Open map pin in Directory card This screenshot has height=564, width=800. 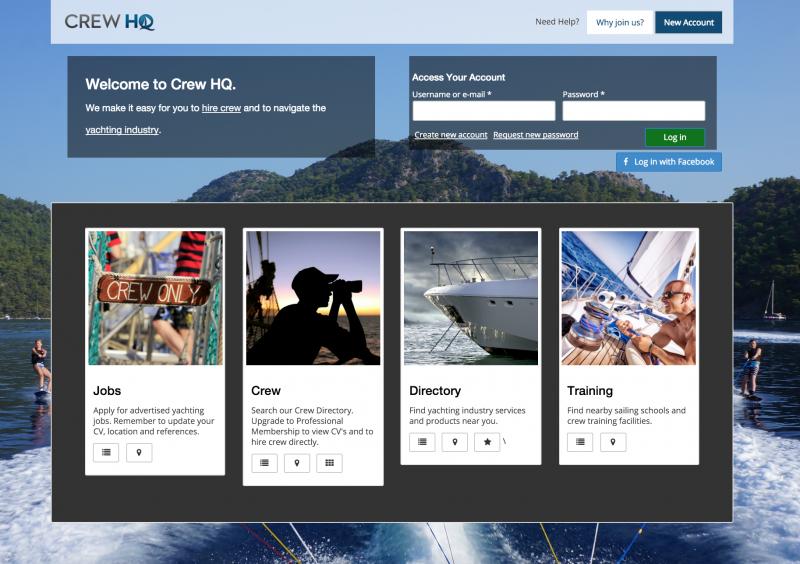pyautogui.click(x=455, y=442)
